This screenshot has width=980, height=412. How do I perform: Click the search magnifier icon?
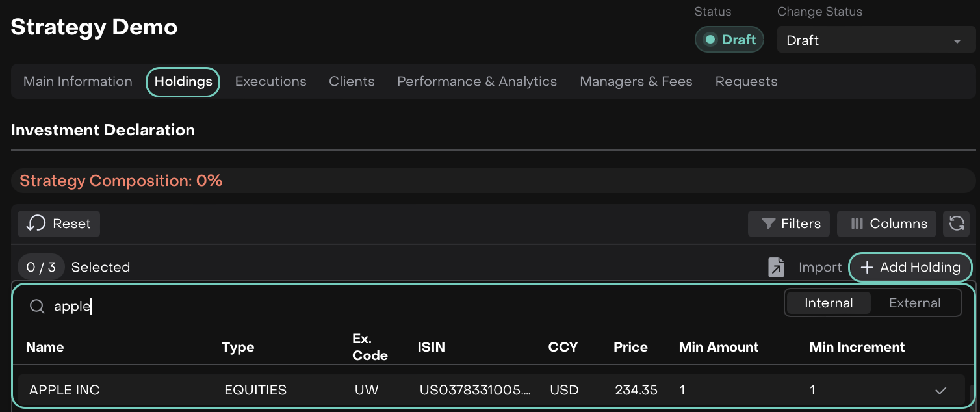tap(38, 306)
